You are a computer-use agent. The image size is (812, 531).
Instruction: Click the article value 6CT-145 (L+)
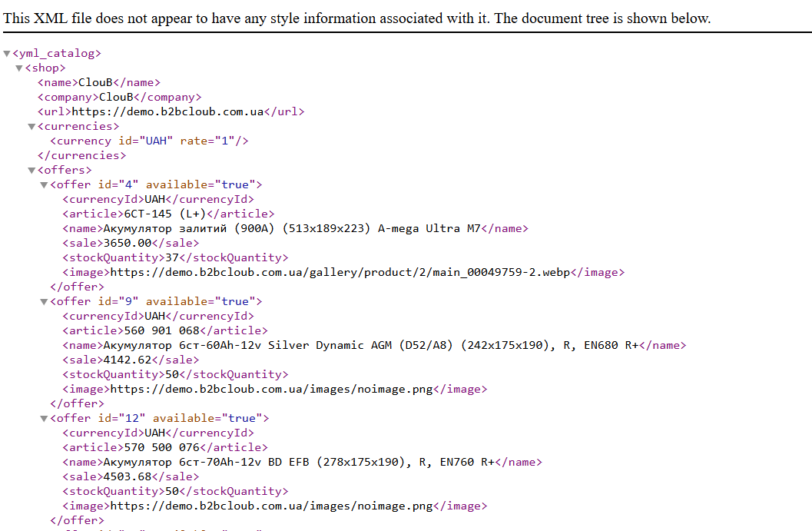pyautogui.click(x=164, y=214)
